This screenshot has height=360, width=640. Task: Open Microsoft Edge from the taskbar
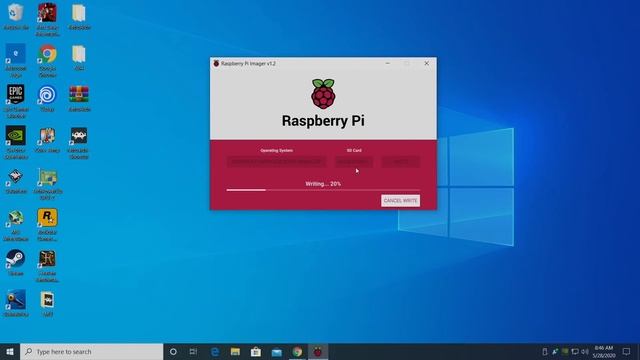215,351
